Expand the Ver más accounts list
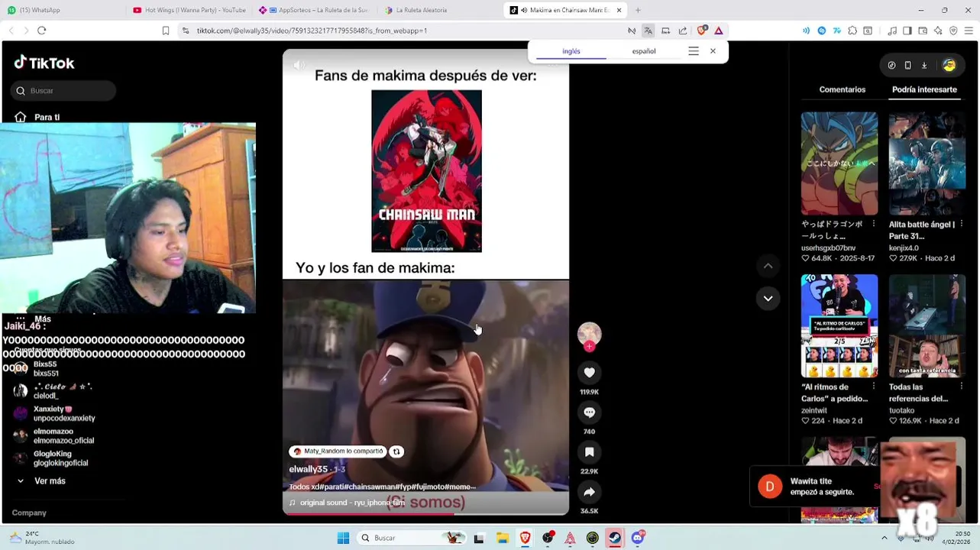980x550 pixels. pyautogui.click(x=42, y=481)
